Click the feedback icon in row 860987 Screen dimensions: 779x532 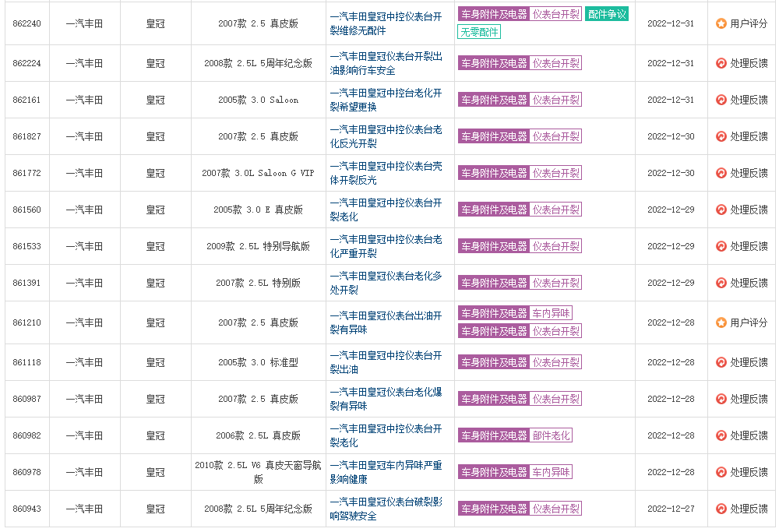coord(721,399)
